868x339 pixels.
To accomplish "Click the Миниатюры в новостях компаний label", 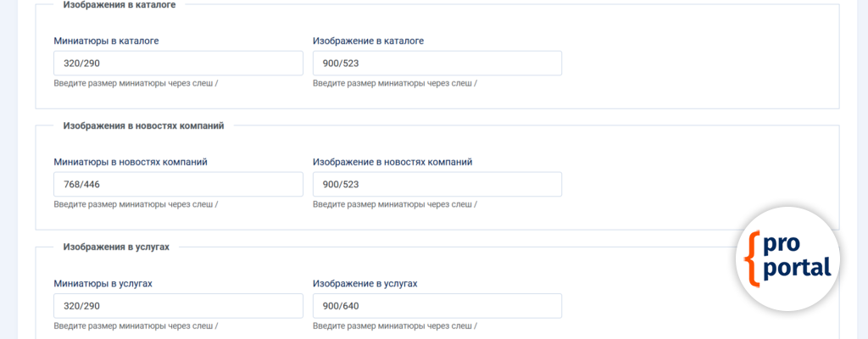I will coord(131,162).
